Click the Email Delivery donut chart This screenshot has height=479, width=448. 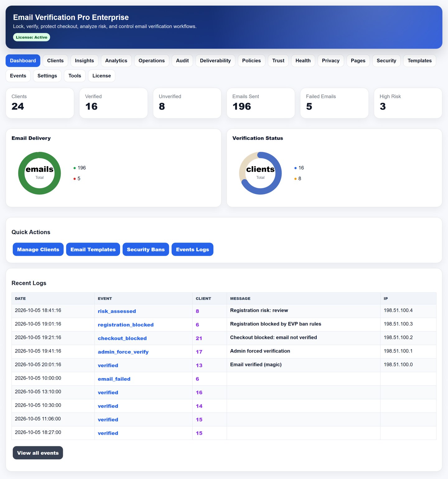coord(40,173)
